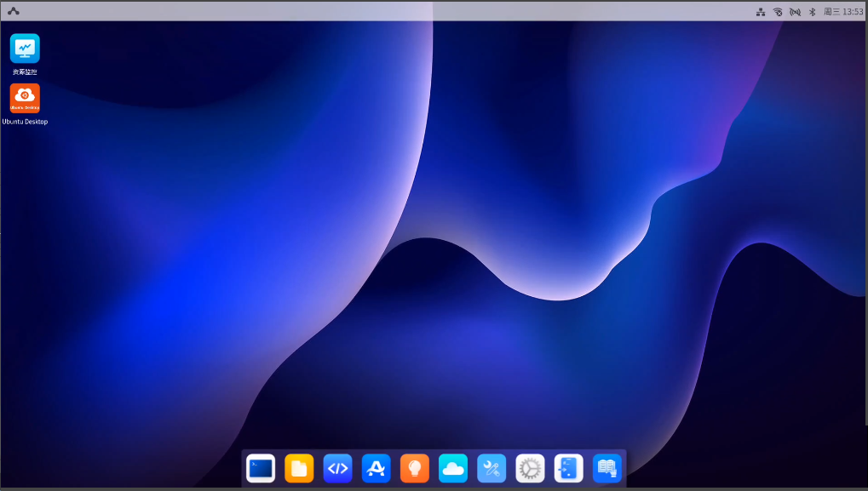Image resolution: width=868 pixels, height=491 pixels.
Task: Open the cyan cloud dock icon
Action: [453, 468]
